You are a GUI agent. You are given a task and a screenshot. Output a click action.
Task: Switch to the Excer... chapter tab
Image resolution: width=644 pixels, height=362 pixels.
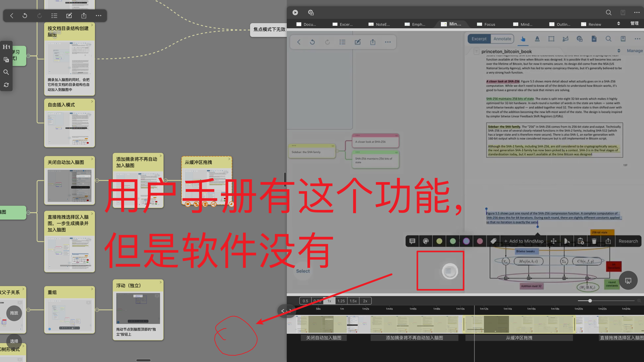point(342,24)
